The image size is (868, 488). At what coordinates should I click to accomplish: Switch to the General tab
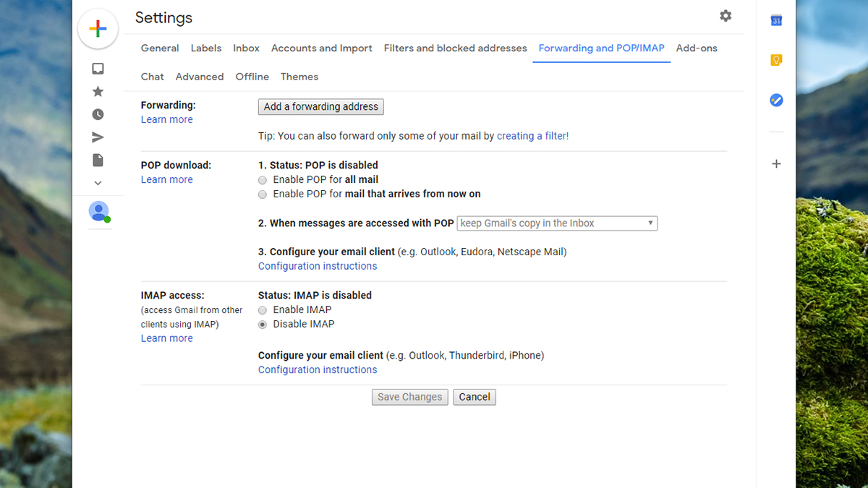coord(160,48)
